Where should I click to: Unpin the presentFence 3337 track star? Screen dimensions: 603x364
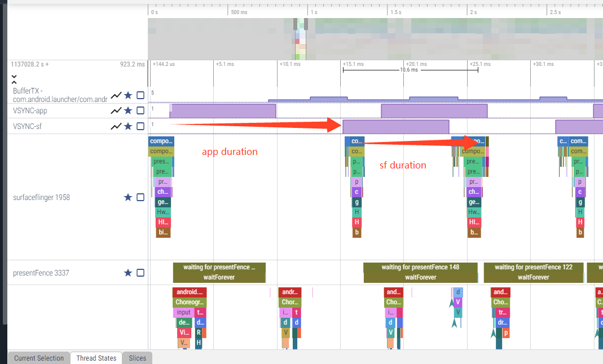[x=128, y=273]
